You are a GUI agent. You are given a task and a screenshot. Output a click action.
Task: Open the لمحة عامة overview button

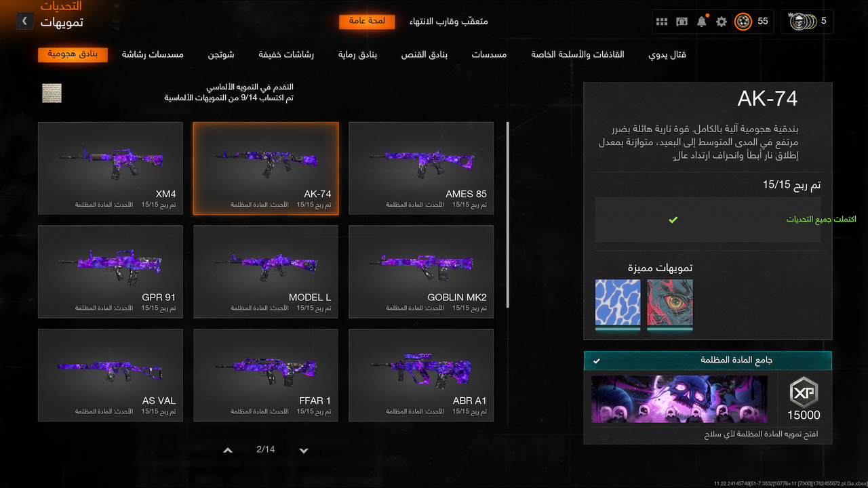click(x=367, y=21)
